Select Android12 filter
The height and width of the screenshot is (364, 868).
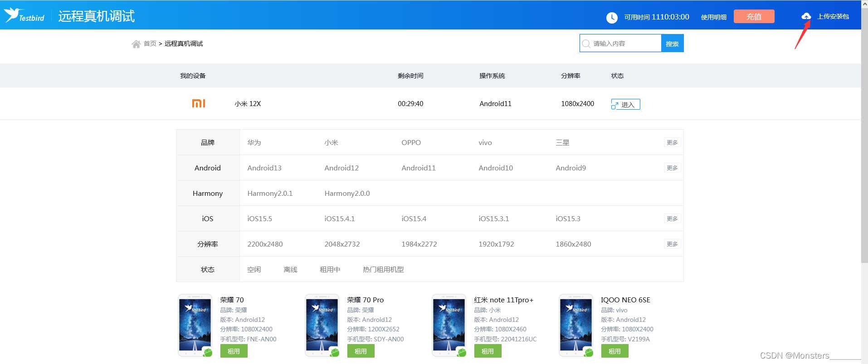tap(341, 168)
